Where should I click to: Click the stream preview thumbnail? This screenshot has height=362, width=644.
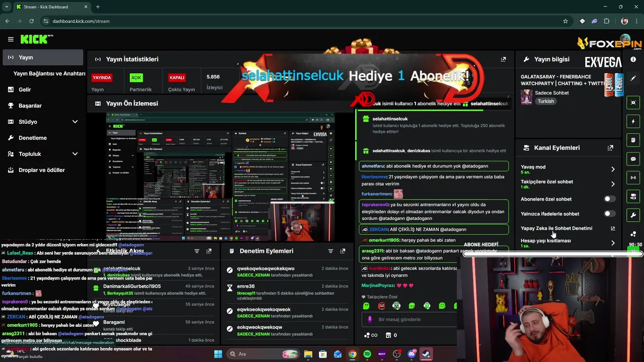coord(220,177)
